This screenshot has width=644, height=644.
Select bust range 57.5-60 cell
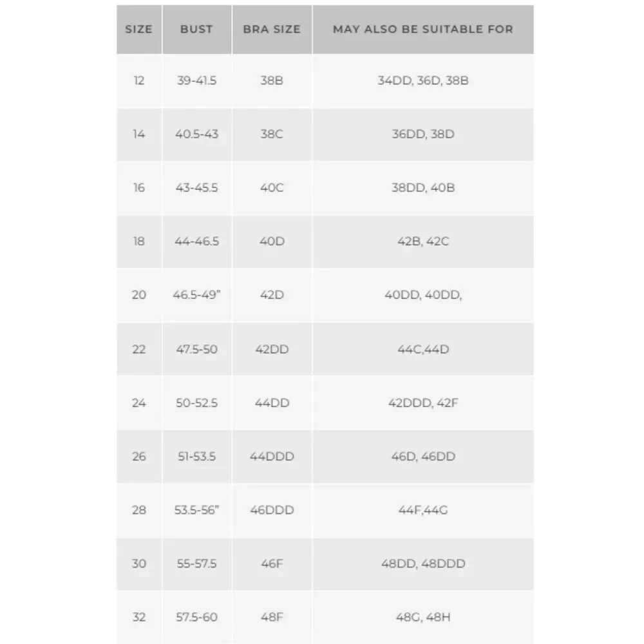196,618
